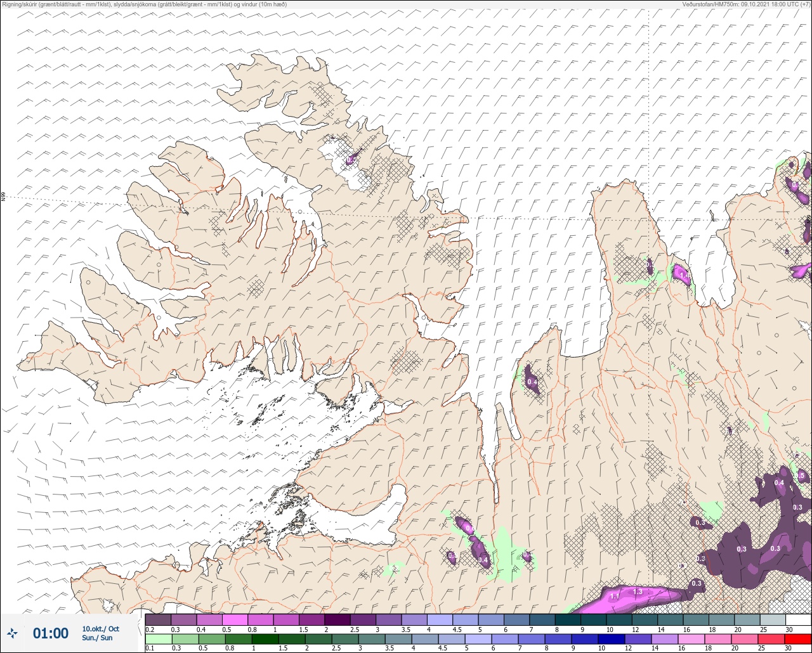Click the N99 latitude label on left edge

(x=3, y=197)
